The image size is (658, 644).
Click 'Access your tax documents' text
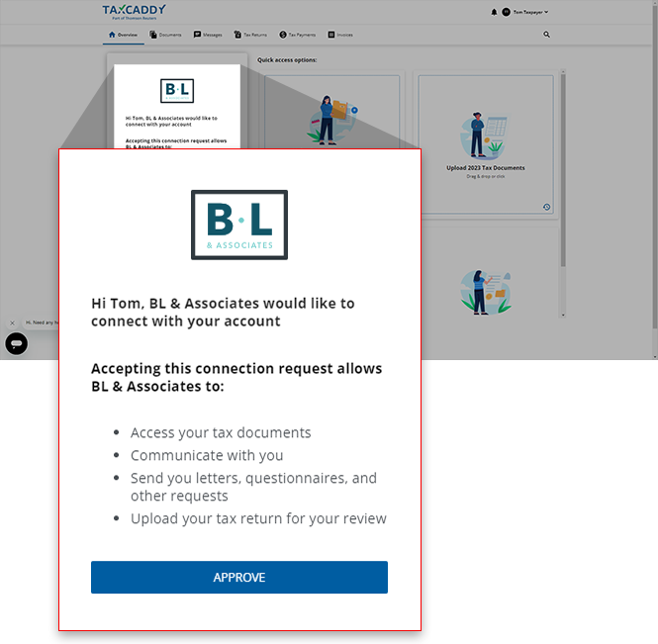[221, 432]
